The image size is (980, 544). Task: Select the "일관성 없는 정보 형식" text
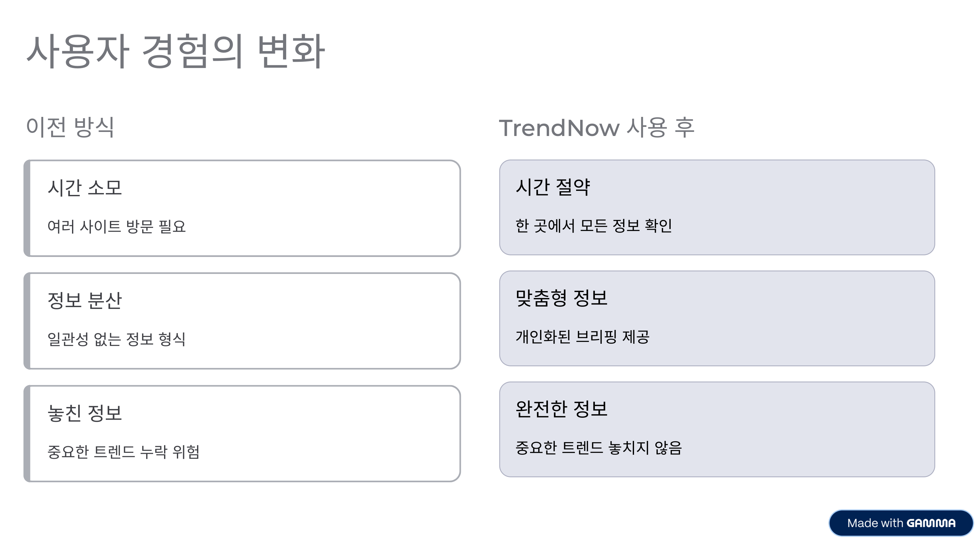[116, 339]
